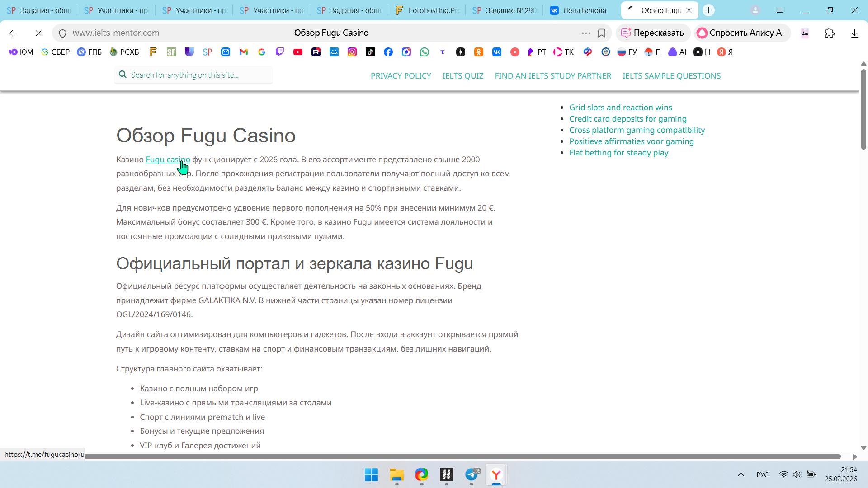Click the Facebook bookmark icon
Viewport: 868px width, 488px height.
click(x=388, y=52)
